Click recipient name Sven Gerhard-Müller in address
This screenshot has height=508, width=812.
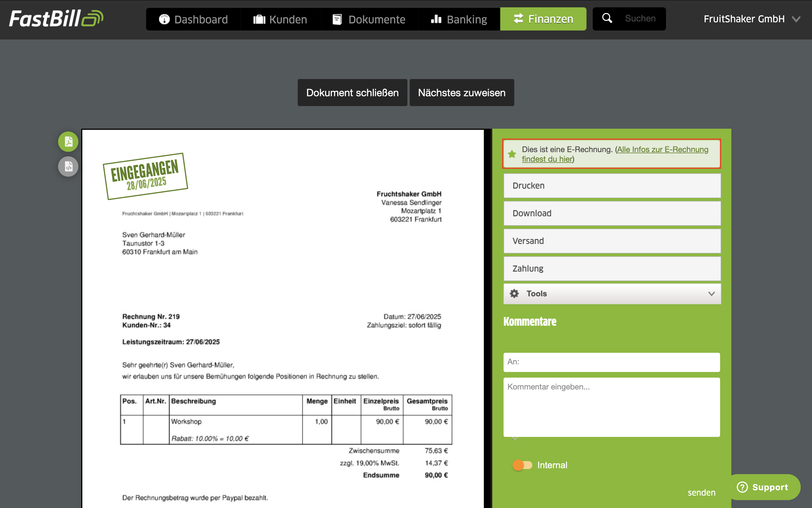point(154,235)
